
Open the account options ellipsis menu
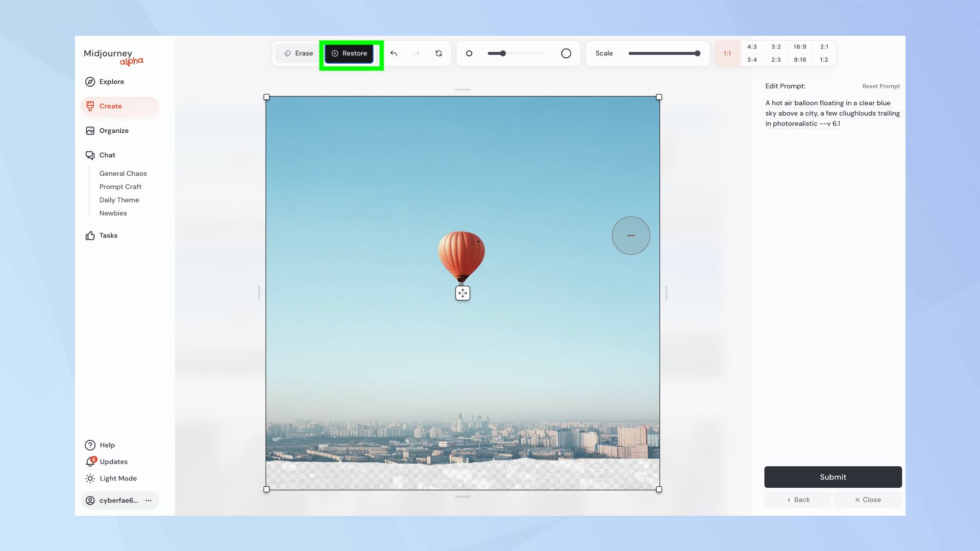pos(148,501)
